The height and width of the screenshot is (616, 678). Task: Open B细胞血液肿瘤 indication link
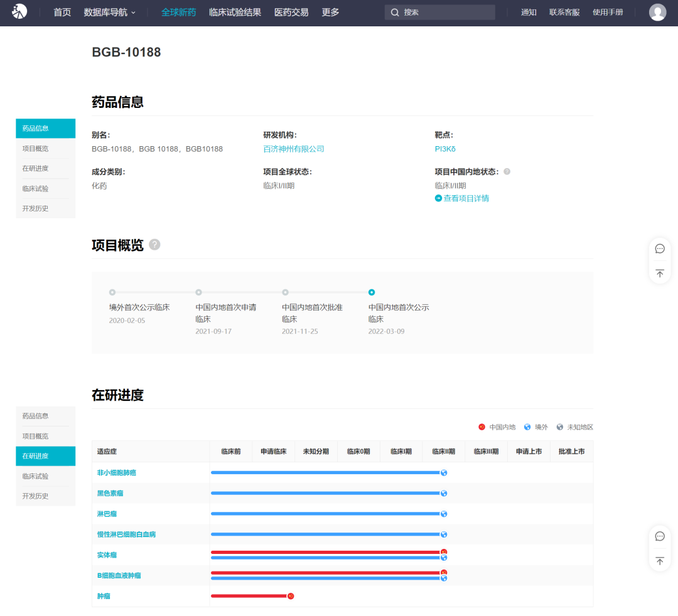pyautogui.click(x=119, y=575)
